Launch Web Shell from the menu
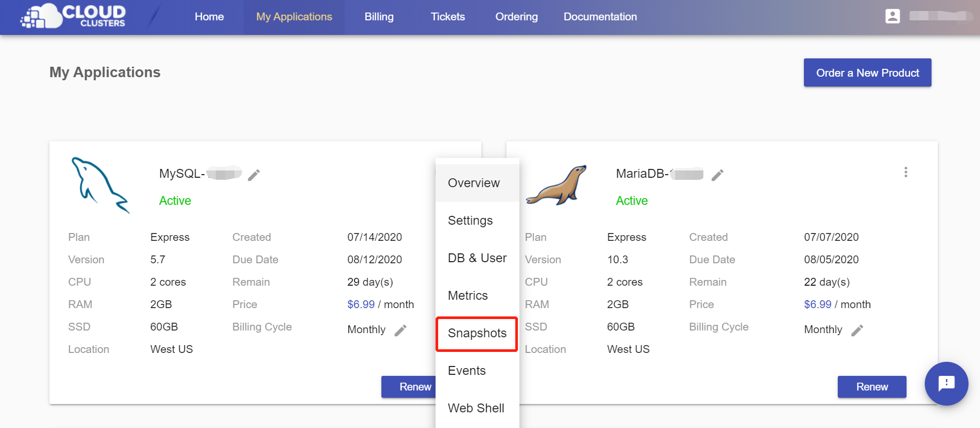Image resolution: width=980 pixels, height=428 pixels. (477, 408)
